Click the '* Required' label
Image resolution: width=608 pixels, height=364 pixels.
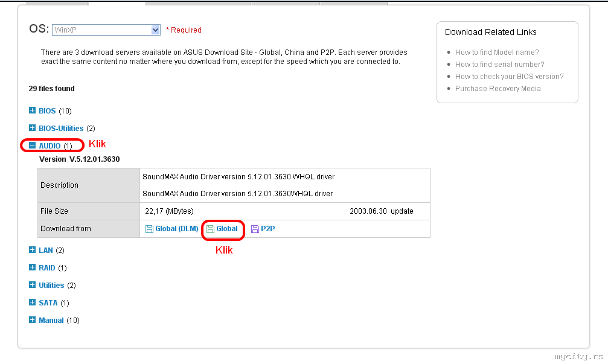click(x=184, y=30)
